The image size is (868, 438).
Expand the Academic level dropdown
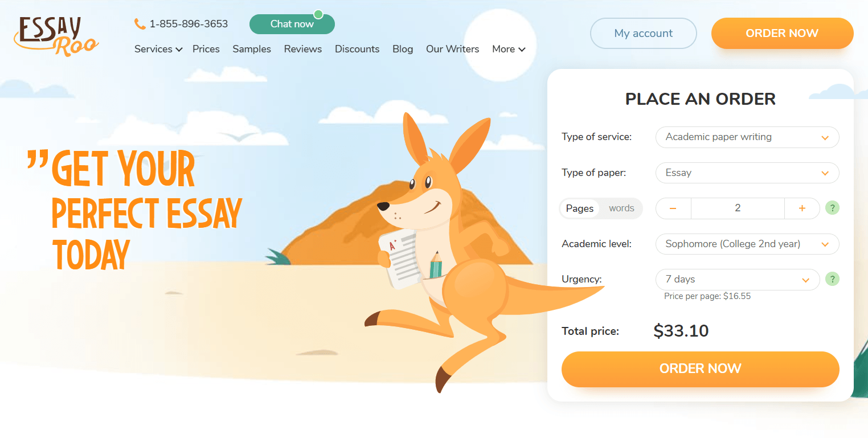coord(747,244)
